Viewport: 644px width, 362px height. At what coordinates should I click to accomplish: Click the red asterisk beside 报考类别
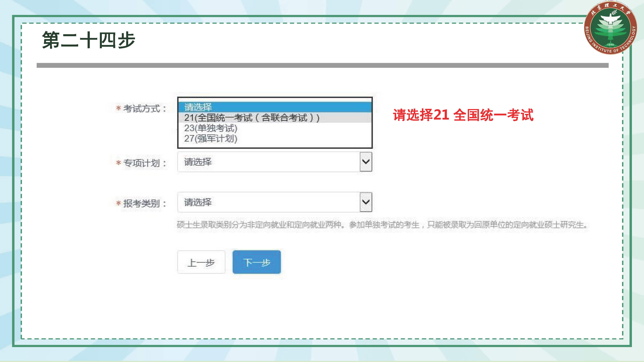point(119,203)
